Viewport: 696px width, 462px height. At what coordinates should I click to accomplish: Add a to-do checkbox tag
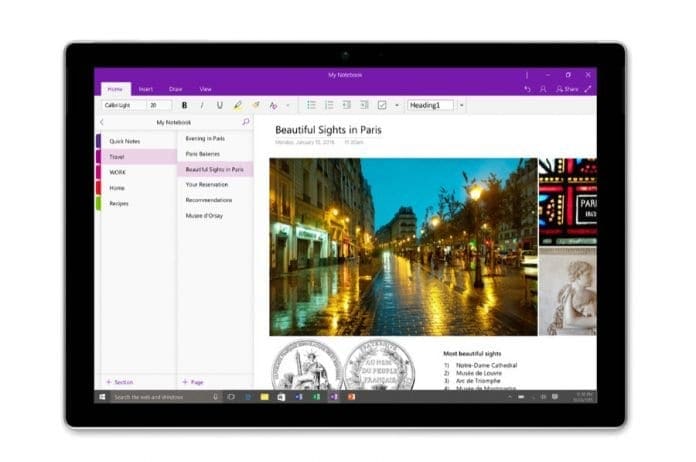[x=382, y=105]
